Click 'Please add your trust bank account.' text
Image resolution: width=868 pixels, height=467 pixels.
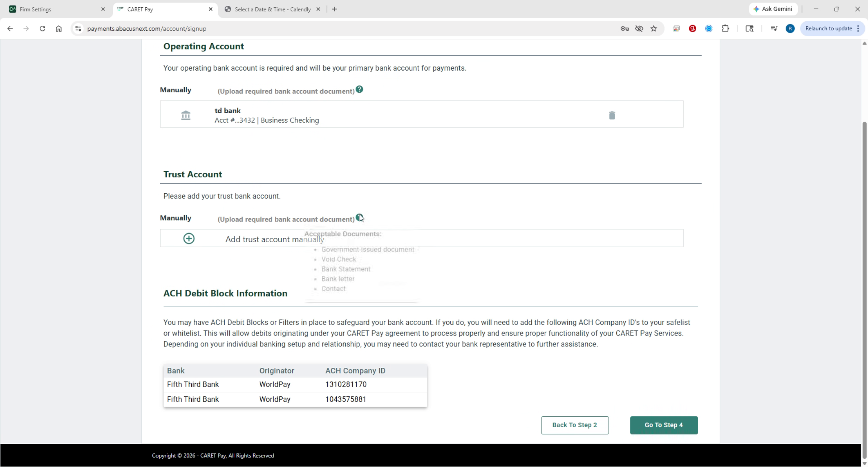[222, 196]
